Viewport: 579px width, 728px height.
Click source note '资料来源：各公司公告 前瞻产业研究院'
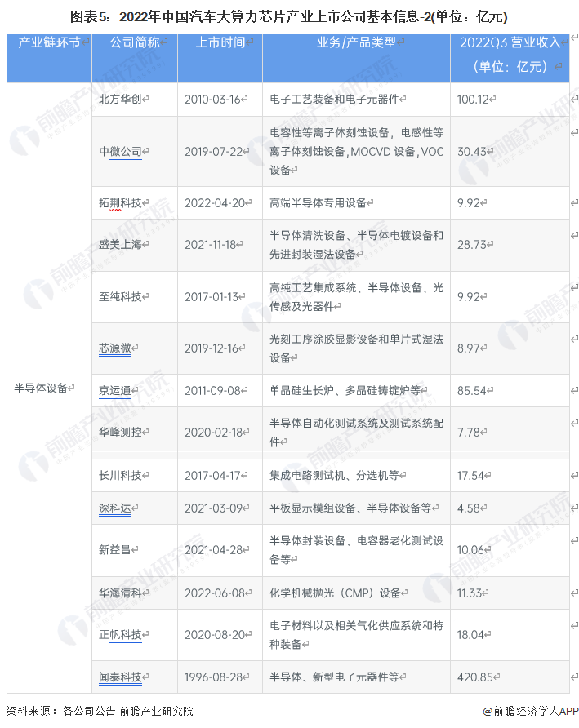pyautogui.click(x=100, y=712)
